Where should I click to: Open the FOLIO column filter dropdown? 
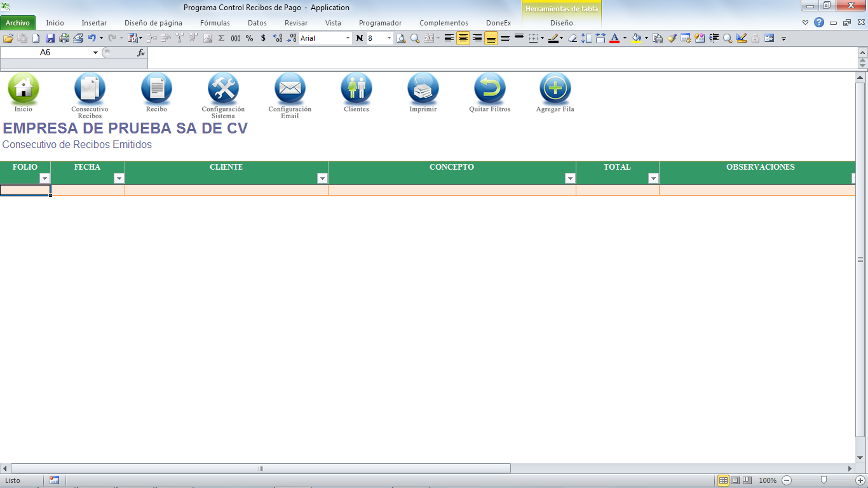44,179
